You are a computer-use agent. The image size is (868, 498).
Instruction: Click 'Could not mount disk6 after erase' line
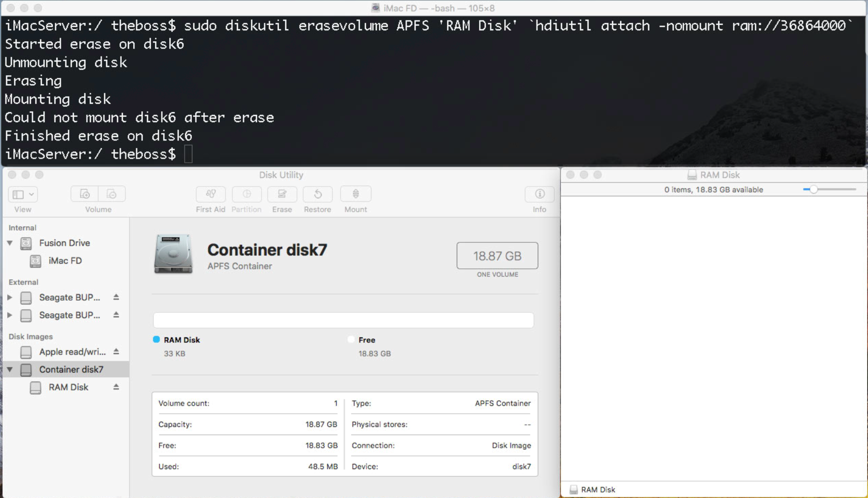click(139, 117)
